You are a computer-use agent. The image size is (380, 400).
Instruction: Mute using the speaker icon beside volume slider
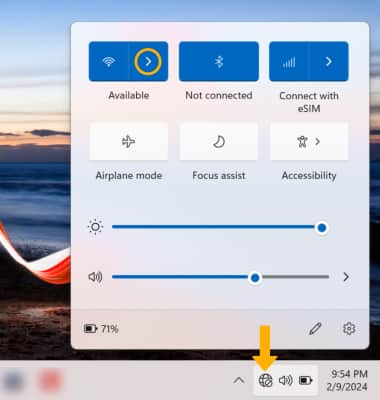click(x=95, y=277)
